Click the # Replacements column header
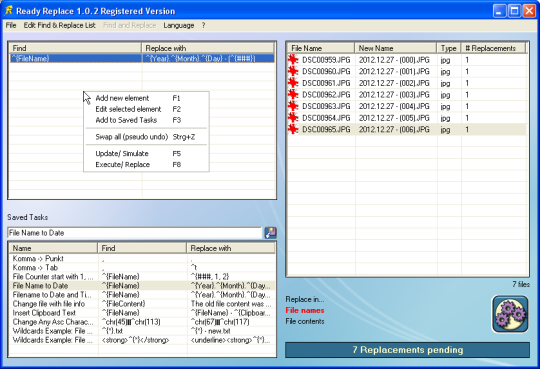540x369 pixels. coord(494,48)
